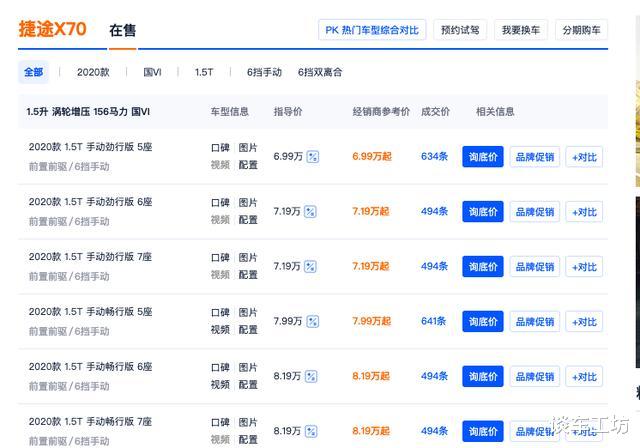Open 口碑 for 手动劲行版 5座
Viewport: 640px width, 448px height.
coord(220,148)
